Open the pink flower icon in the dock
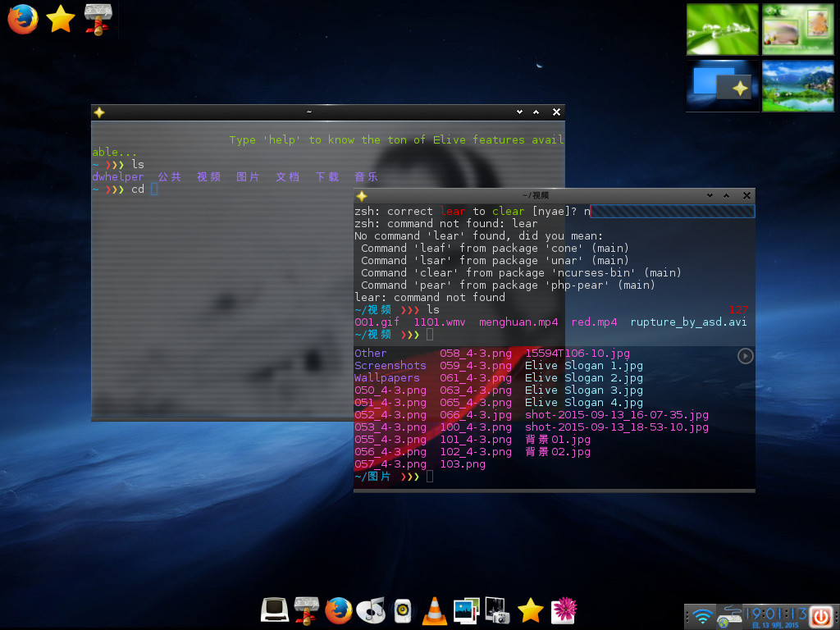Image resolution: width=840 pixels, height=630 pixels. click(x=564, y=610)
